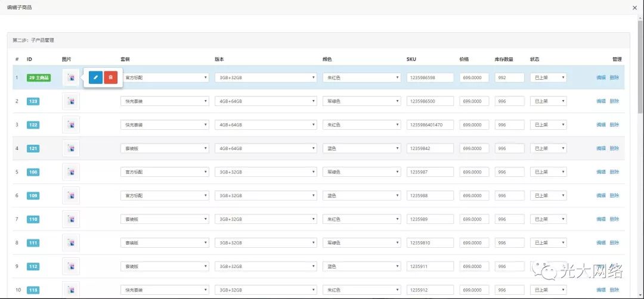
Task: Open product thumbnail in row ID 109
Action: point(71,195)
